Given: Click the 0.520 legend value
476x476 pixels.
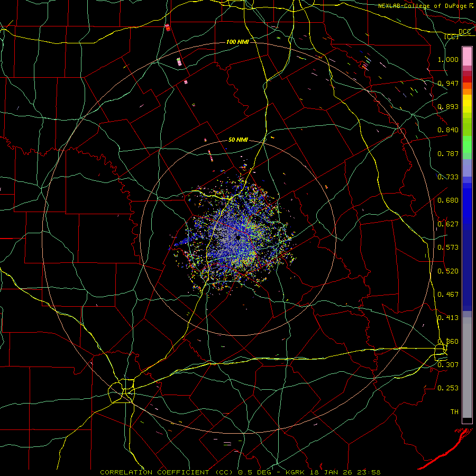Looking at the screenshot, I should coord(448,271).
